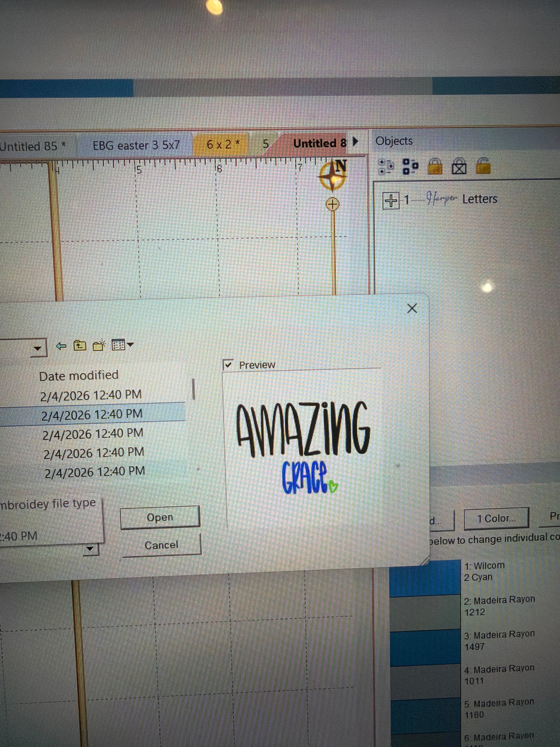Switch to the tab labeled 5
560x747 pixels.
265,144
